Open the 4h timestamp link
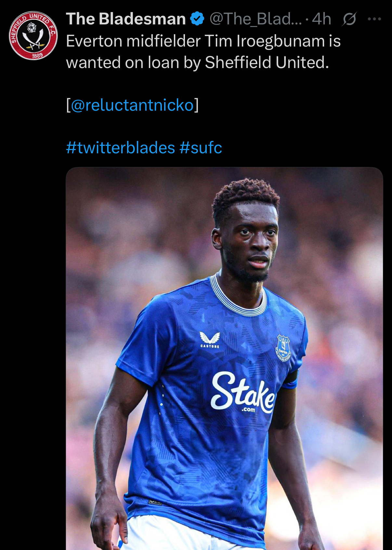Screen dimensions: 392x550 (321, 19)
